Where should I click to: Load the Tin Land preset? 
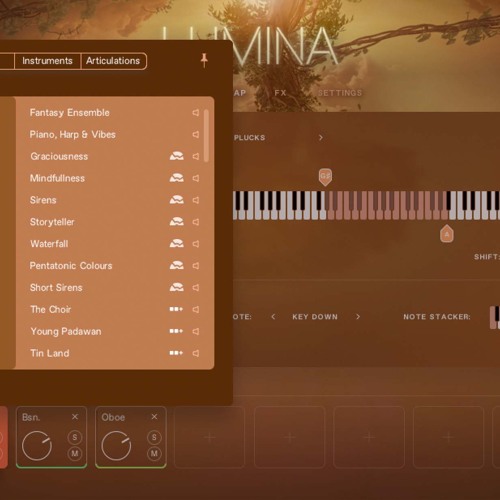point(50,353)
